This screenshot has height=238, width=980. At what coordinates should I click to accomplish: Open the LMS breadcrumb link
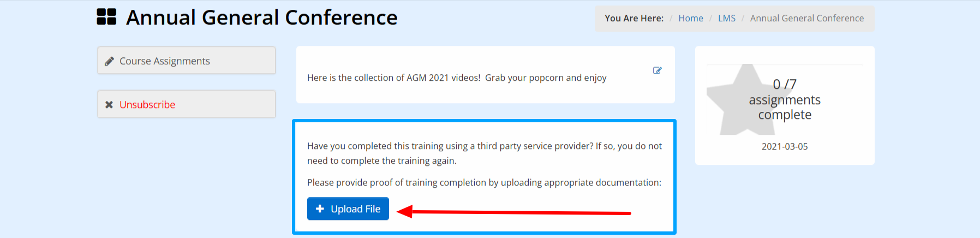point(727,18)
